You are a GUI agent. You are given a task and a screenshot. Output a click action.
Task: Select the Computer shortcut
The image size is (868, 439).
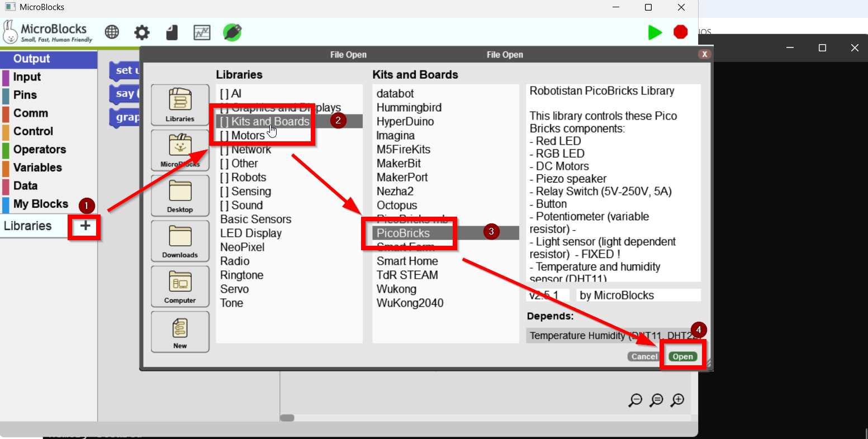180,287
